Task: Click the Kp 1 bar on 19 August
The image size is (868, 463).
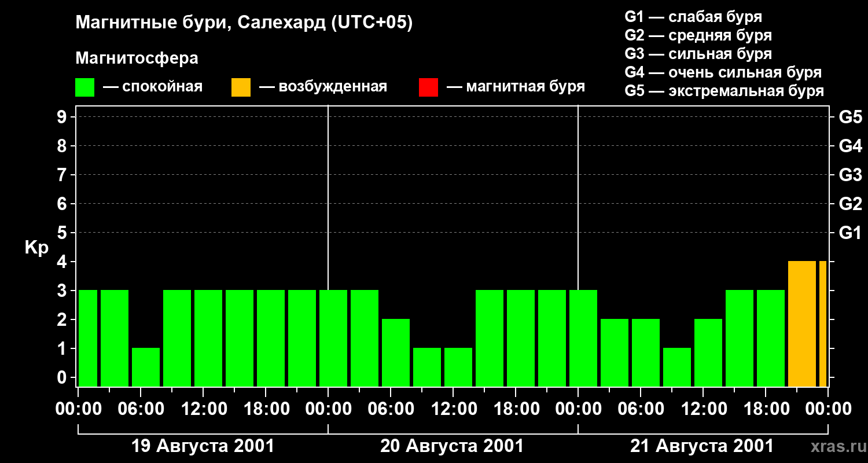Action: coord(146,367)
